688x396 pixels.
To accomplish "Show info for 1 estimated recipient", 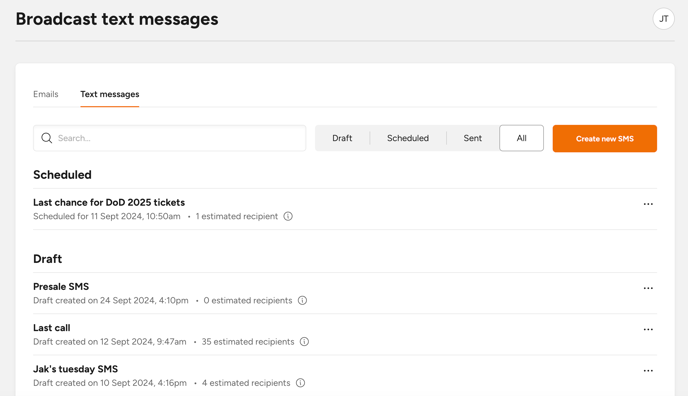I will pos(288,216).
